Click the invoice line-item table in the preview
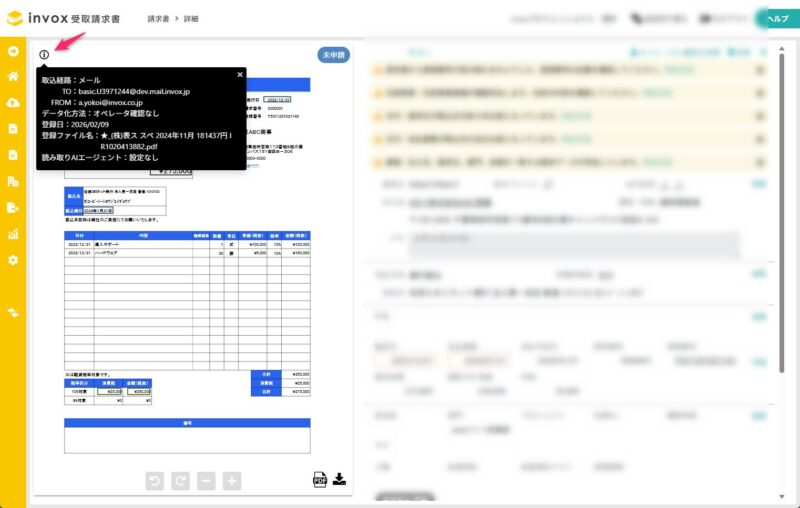 187,301
